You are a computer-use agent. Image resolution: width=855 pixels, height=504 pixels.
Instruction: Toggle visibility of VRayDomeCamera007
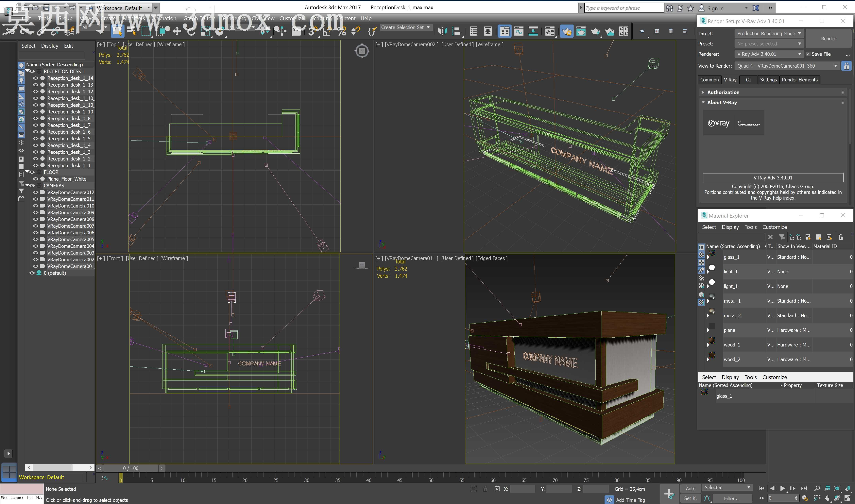35,226
